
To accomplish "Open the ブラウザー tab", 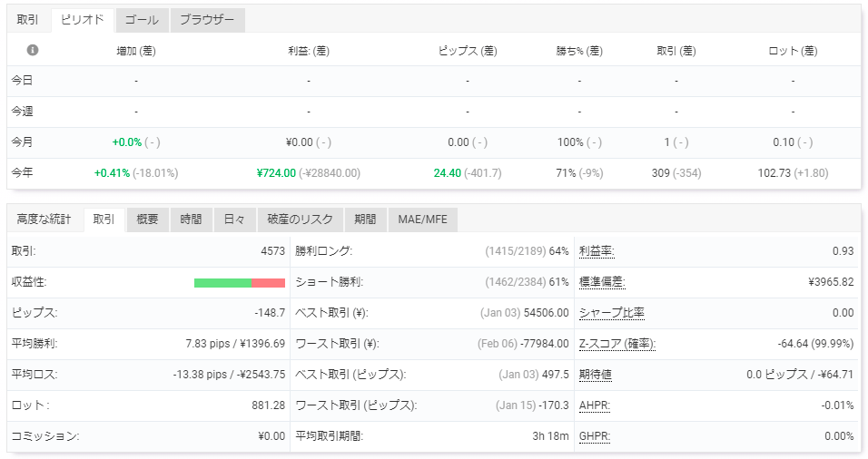I will [x=208, y=20].
